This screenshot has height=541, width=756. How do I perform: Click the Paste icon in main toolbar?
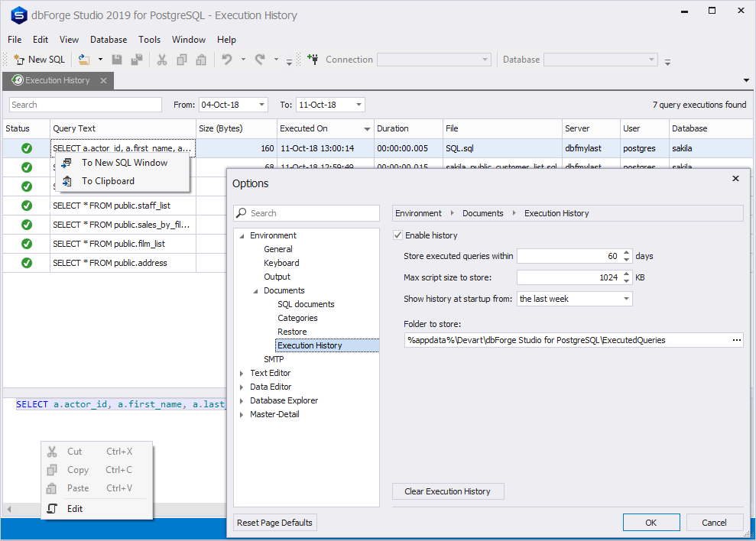pyautogui.click(x=201, y=60)
